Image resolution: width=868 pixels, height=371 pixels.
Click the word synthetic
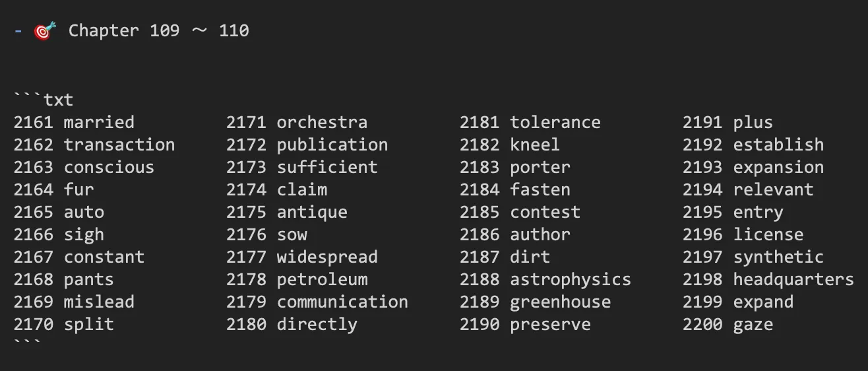point(778,257)
